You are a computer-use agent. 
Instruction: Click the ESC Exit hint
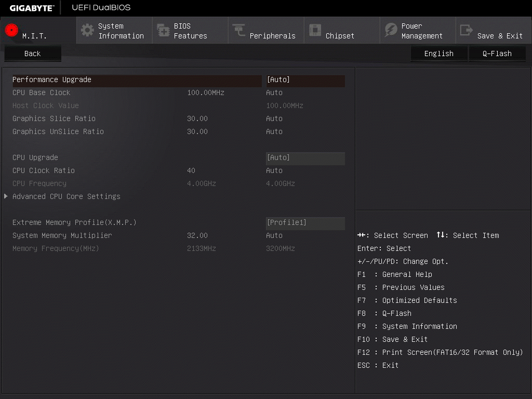[378, 365]
